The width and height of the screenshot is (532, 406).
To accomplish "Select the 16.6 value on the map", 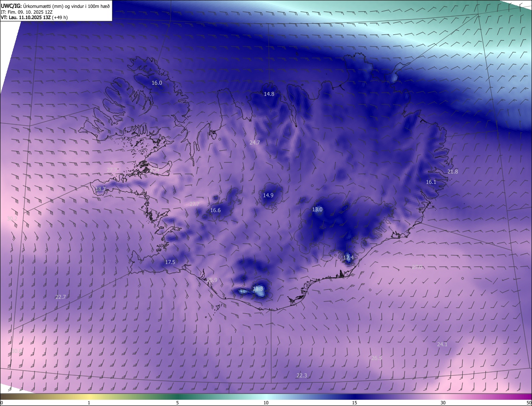I will [215, 210].
